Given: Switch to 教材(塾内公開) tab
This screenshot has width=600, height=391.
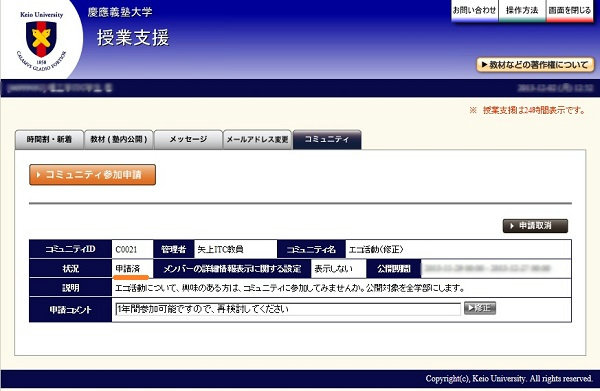Looking at the screenshot, I should 119,140.
